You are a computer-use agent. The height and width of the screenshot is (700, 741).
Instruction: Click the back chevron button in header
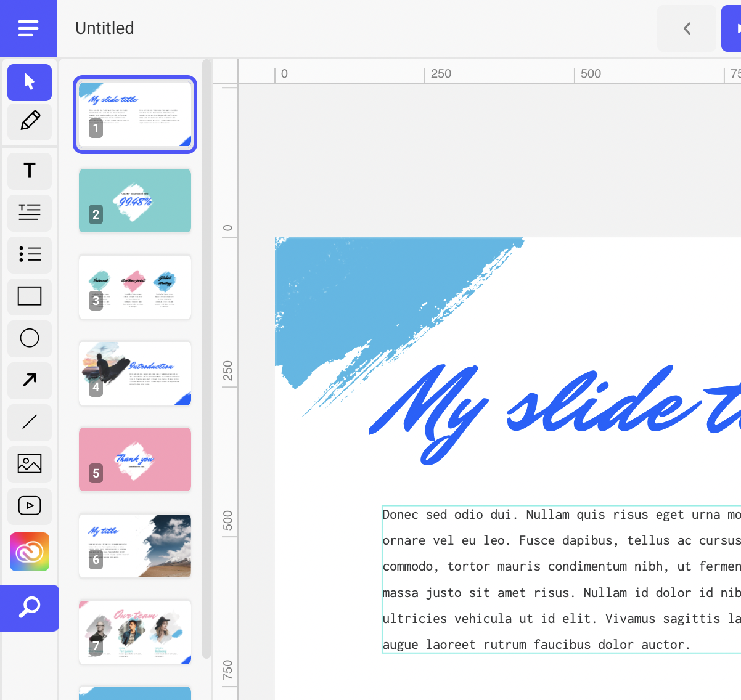(x=687, y=28)
